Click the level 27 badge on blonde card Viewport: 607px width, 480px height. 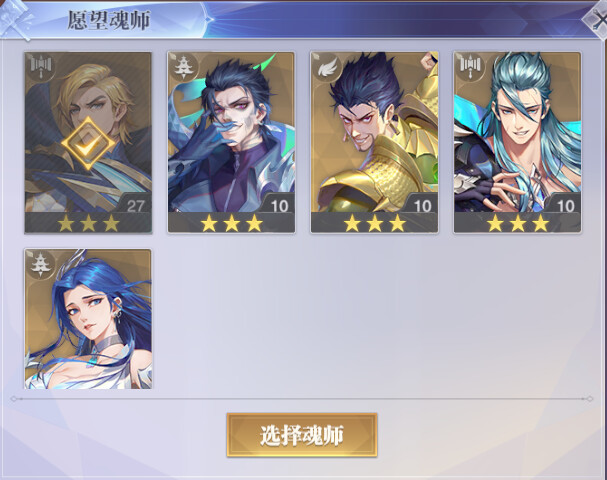[135, 206]
